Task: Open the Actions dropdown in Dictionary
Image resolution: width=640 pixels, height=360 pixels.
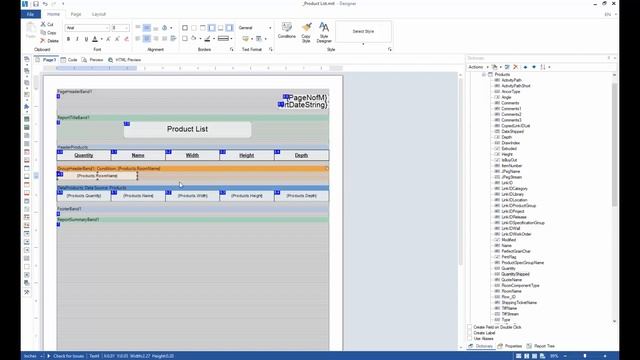Action: coord(478,67)
